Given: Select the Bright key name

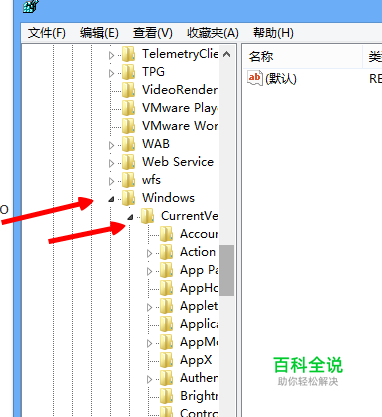Looking at the screenshot, I should point(199,396).
